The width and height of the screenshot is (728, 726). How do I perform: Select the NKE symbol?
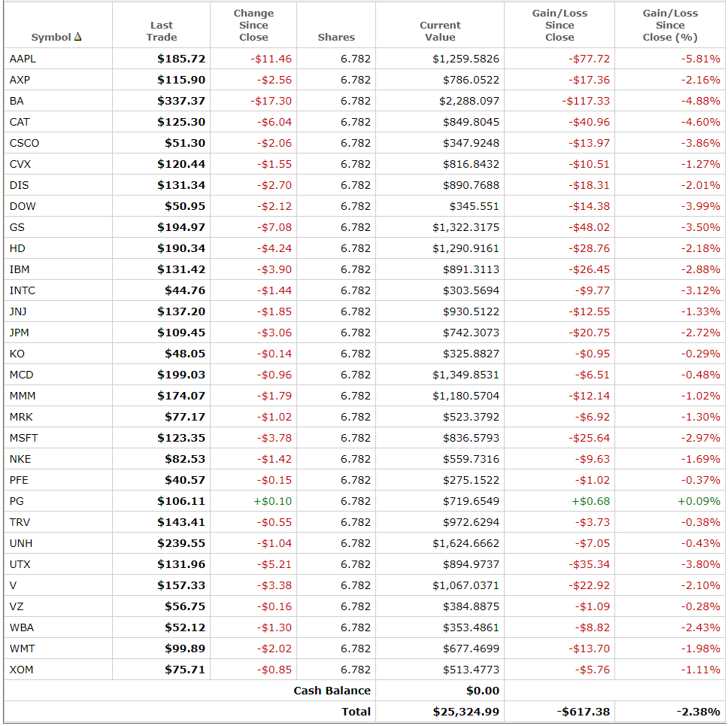[x=20, y=459]
